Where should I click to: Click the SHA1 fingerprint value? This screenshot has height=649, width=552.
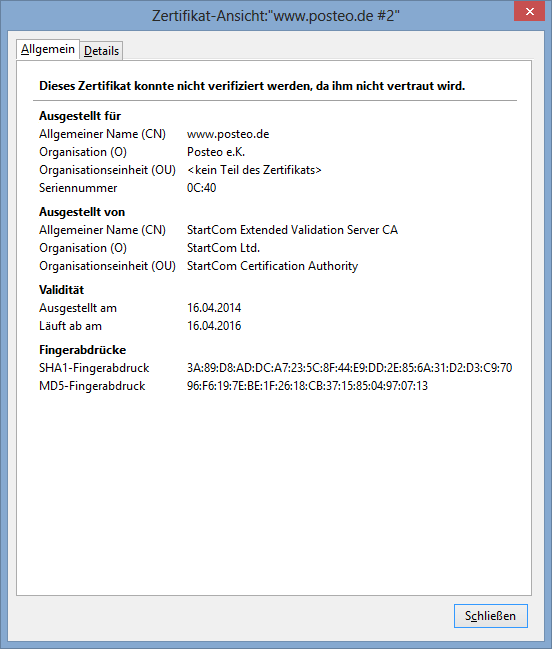click(x=350, y=368)
